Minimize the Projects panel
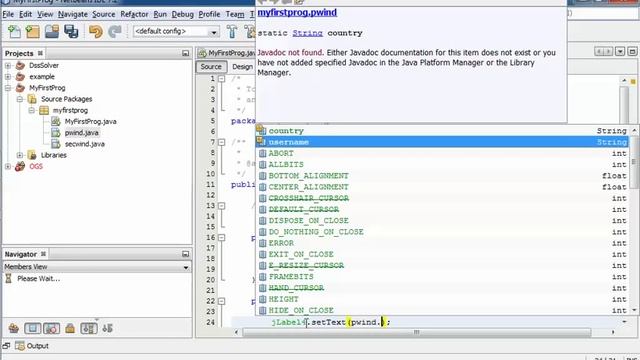The image size is (640, 360). tap(185, 53)
